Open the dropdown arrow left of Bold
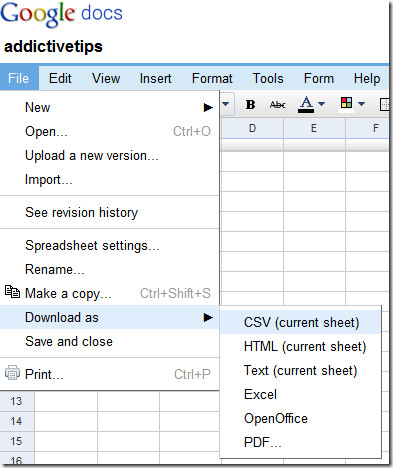Image resolution: width=393 pixels, height=468 pixels. point(226,104)
